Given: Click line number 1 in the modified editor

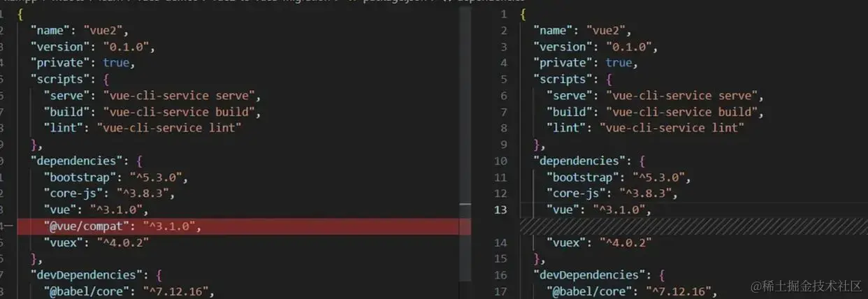Looking at the screenshot, I should coord(505,15).
